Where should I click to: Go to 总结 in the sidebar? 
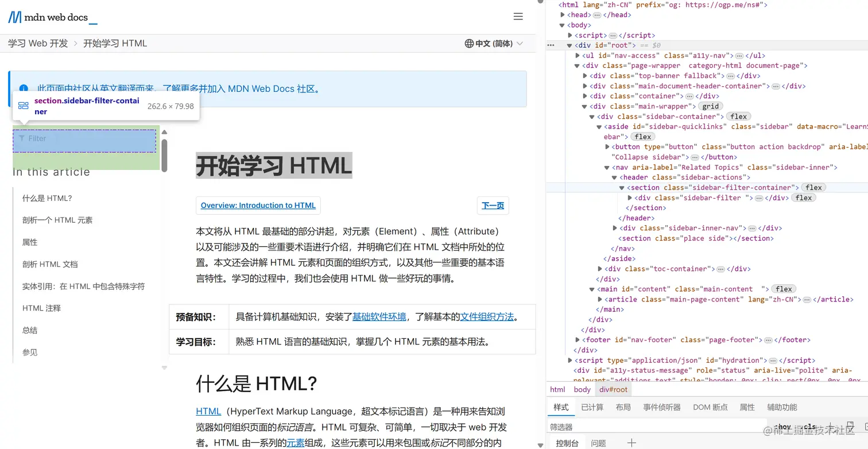point(30,331)
